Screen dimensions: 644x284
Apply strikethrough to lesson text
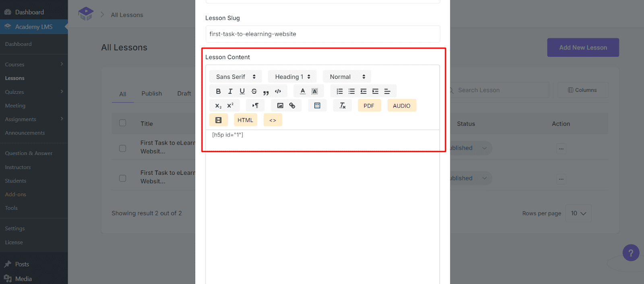[254, 91]
